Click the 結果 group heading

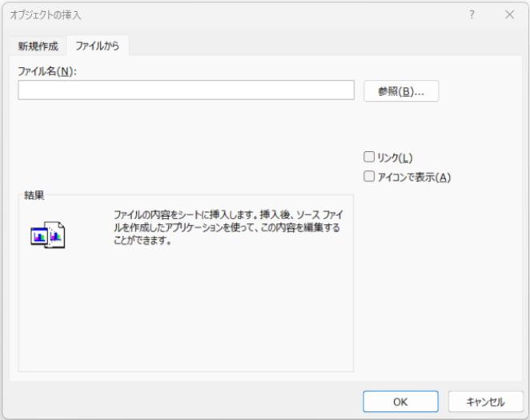click(x=34, y=194)
